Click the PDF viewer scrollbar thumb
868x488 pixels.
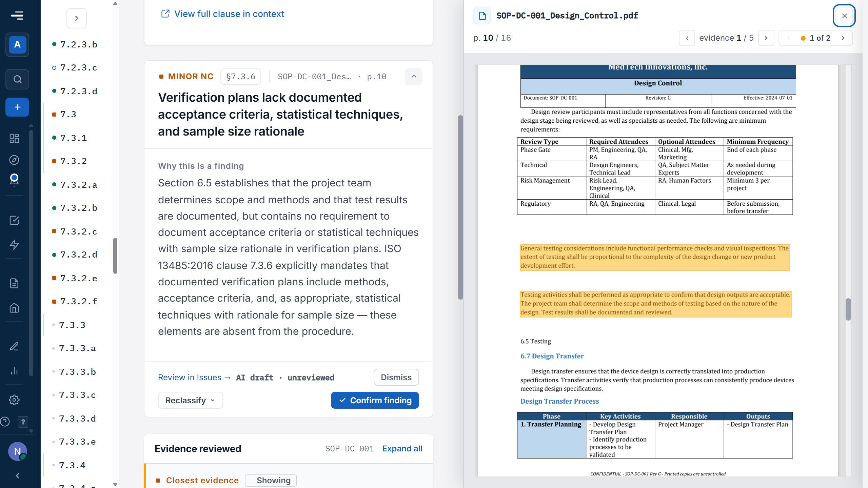click(848, 309)
